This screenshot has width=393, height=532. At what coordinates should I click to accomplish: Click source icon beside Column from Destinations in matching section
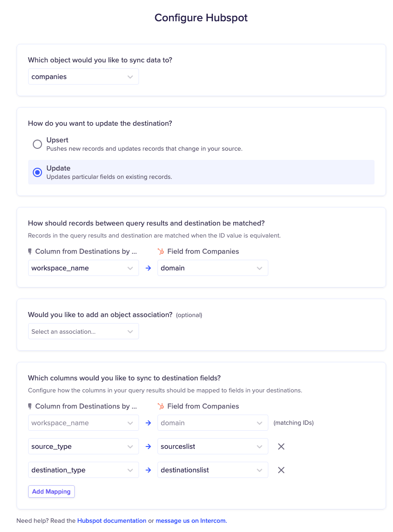(x=30, y=251)
